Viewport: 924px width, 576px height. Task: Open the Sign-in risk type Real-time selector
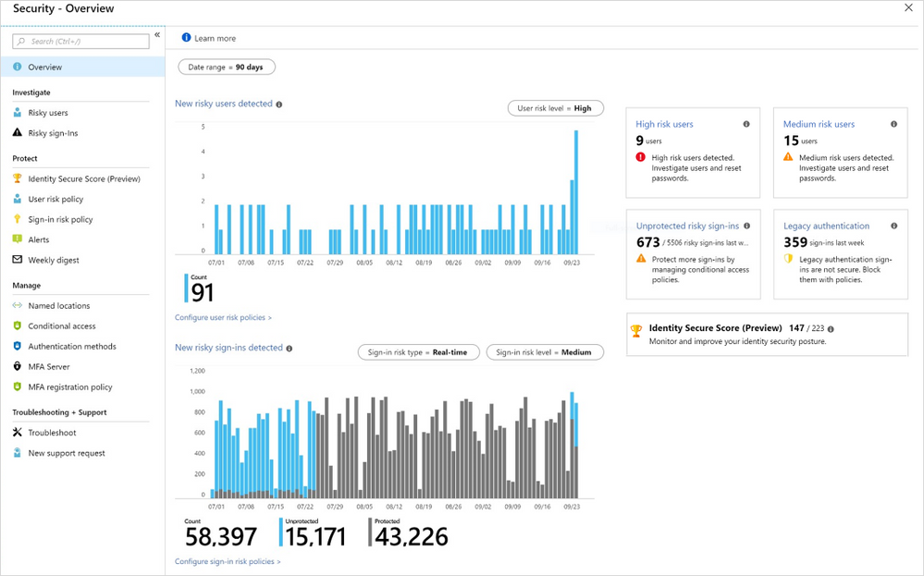coord(418,351)
